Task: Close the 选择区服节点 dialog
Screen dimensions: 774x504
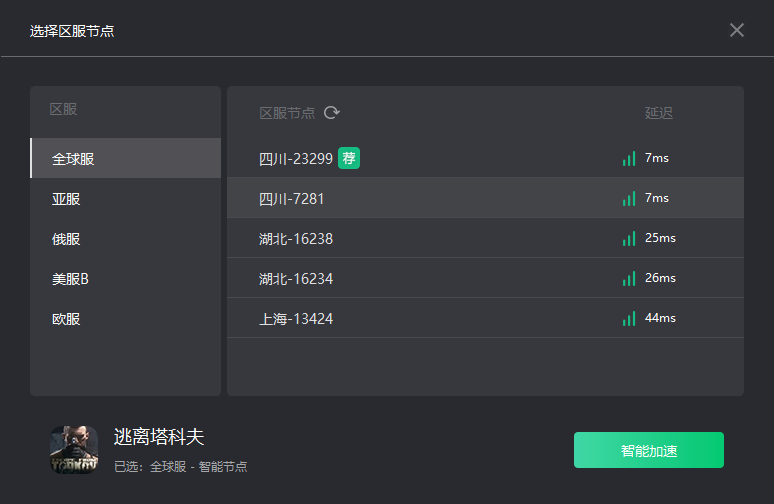Action: [x=737, y=30]
